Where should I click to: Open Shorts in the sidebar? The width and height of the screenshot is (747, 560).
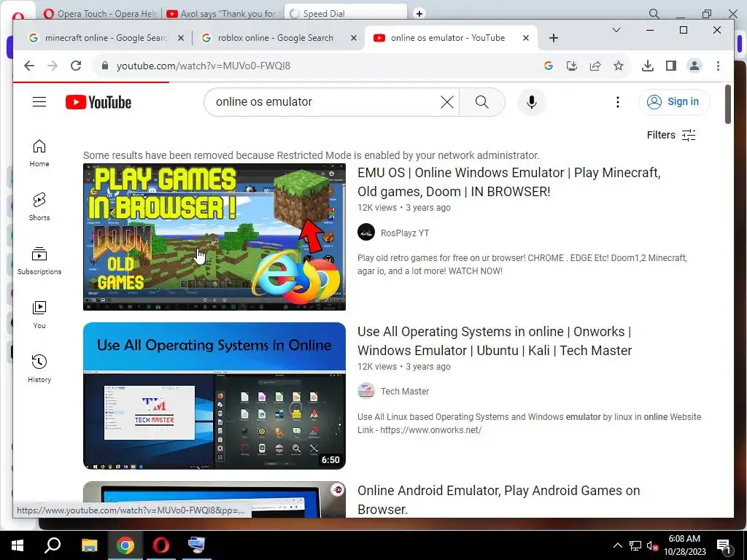coord(39,207)
